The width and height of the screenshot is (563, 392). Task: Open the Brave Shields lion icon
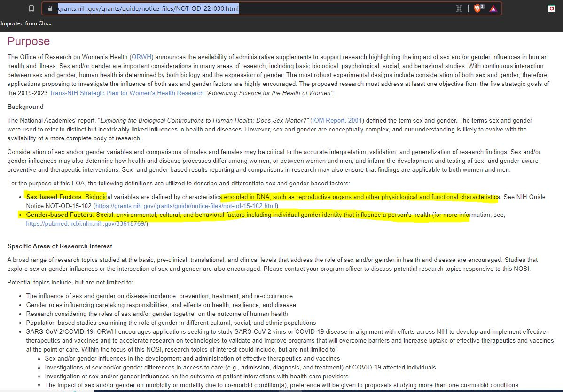tap(477, 8)
